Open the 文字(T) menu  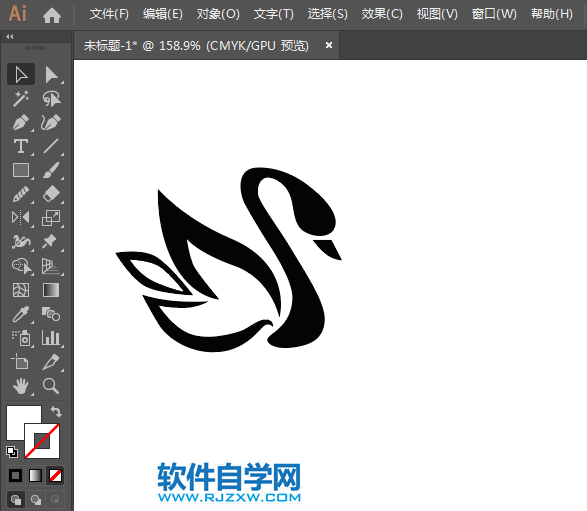[x=273, y=15]
